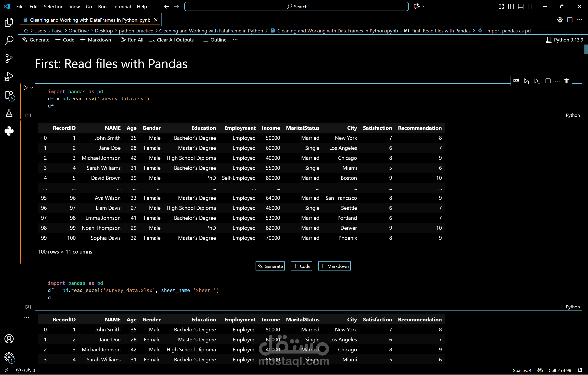Open the Terminal menu
Viewport: 588px width, 375px height.
tap(122, 7)
